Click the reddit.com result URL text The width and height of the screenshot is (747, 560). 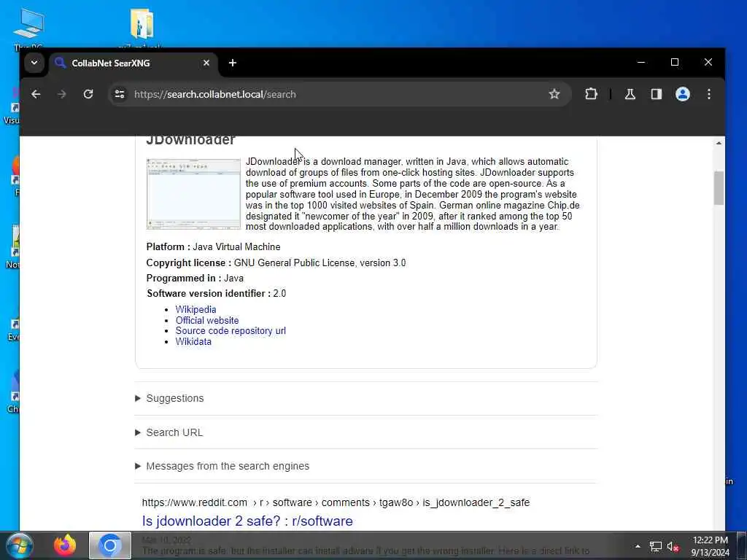point(336,503)
